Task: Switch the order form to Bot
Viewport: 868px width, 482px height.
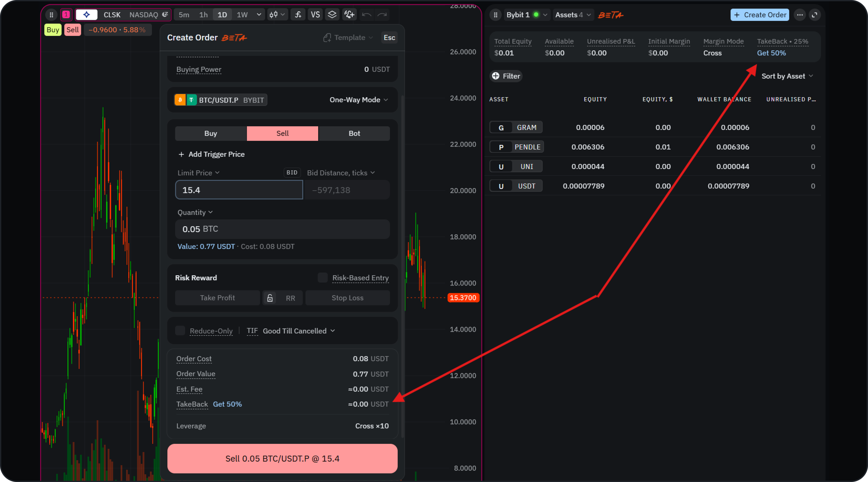Action: click(354, 134)
